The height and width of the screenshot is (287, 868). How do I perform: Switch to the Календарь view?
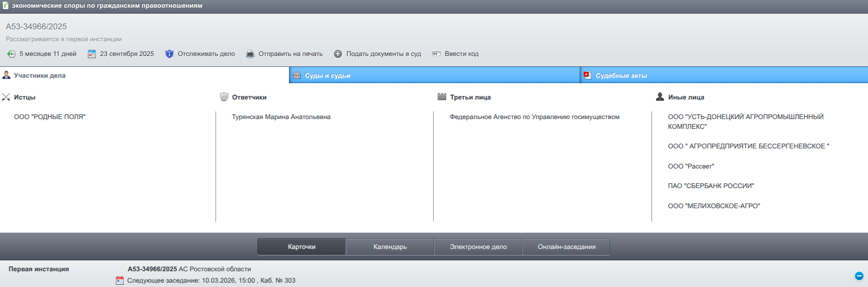[390, 247]
